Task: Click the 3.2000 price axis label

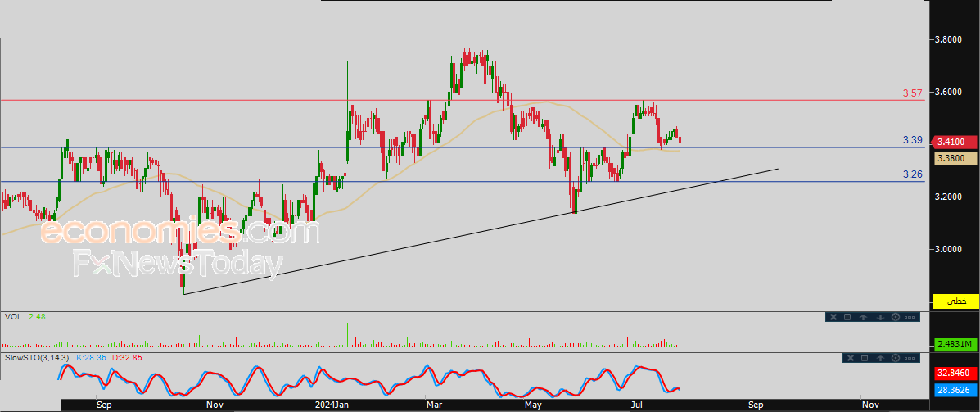Action: click(x=947, y=197)
